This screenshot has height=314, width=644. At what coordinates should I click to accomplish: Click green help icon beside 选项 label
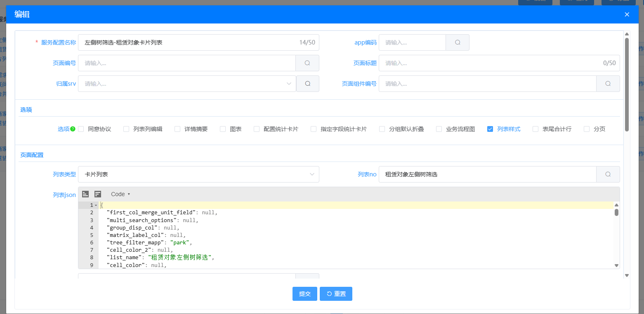click(73, 129)
